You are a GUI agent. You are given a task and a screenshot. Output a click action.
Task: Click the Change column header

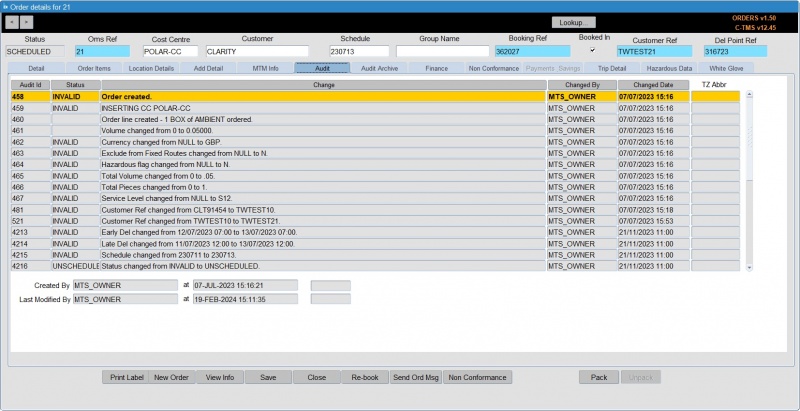tap(324, 85)
